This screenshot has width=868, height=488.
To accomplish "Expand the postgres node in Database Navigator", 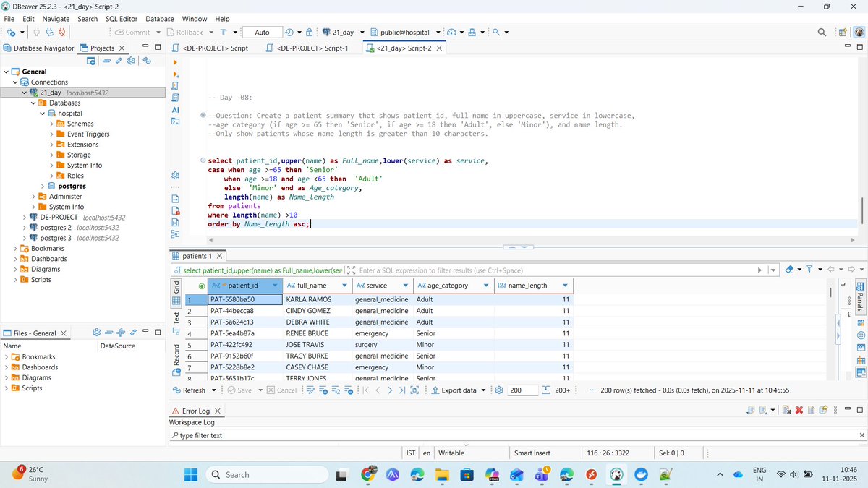I will coord(41,186).
